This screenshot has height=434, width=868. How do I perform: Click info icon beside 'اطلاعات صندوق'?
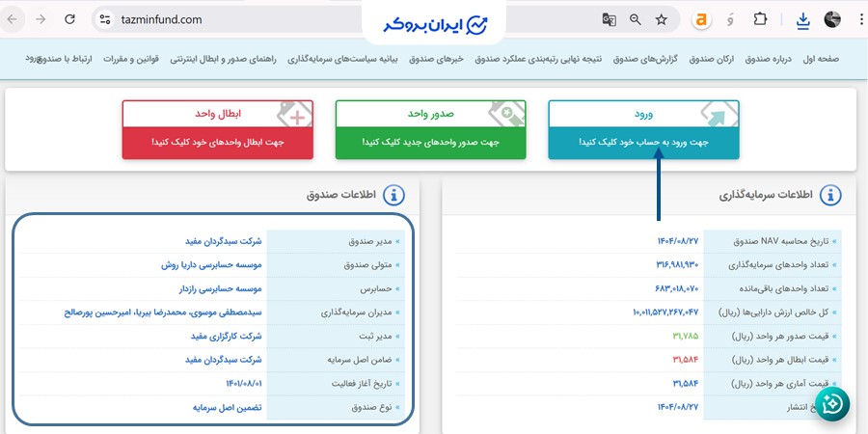(x=393, y=195)
